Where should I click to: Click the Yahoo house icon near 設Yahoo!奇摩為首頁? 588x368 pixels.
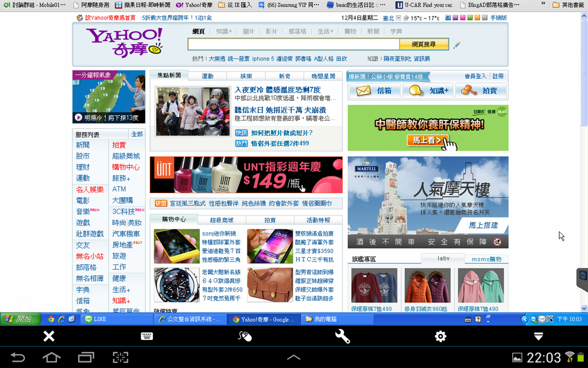click(x=79, y=18)
